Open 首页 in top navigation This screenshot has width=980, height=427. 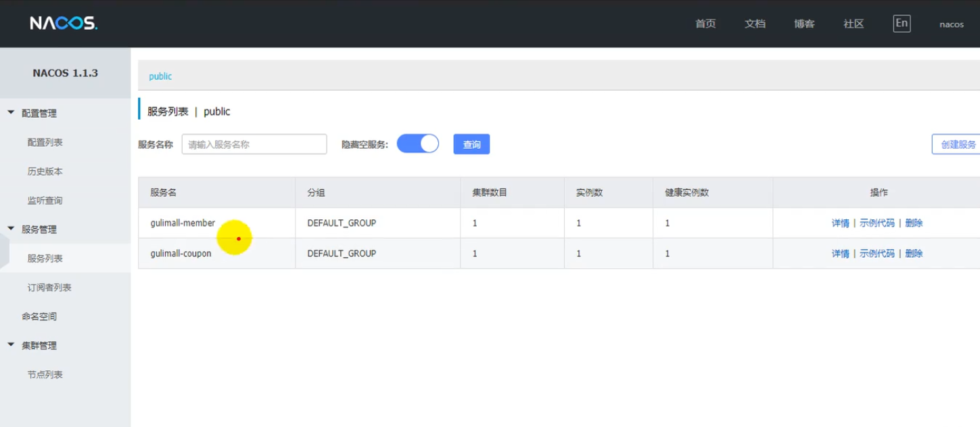click(705, 24)
